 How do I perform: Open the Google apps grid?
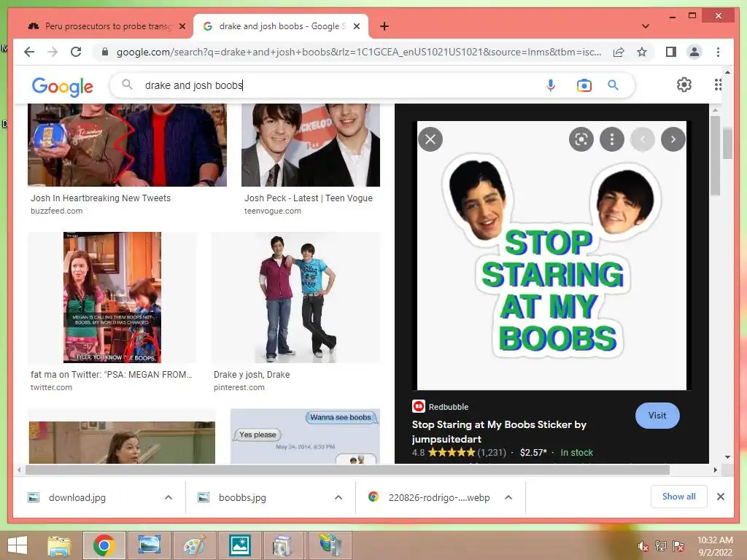pyautogui.click(x=718, y=85)
